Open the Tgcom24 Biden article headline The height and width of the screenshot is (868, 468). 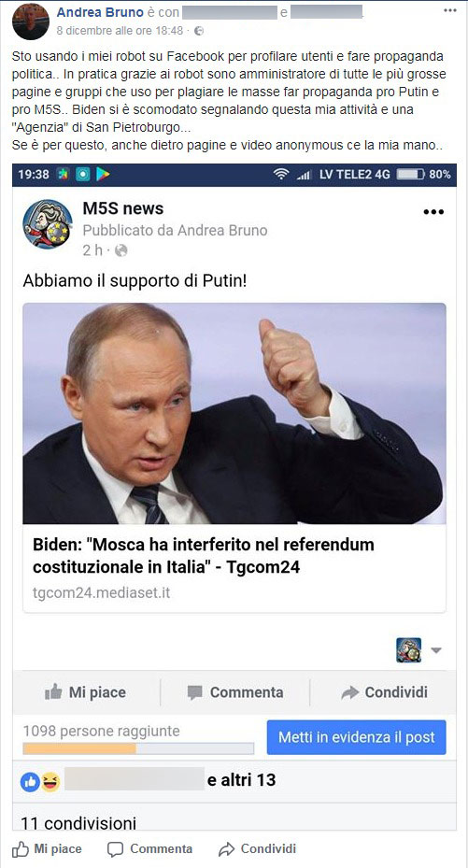tap(204, 556)
